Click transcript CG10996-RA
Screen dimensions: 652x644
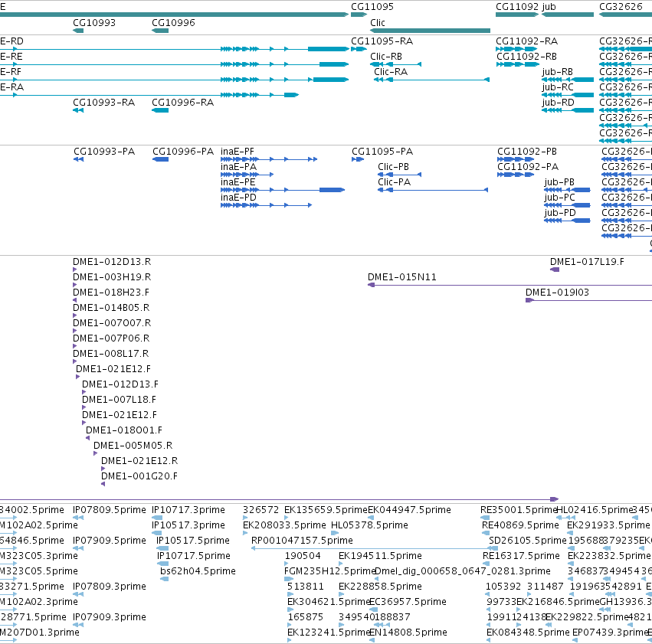pyautogui.click(x=160, y=110)
